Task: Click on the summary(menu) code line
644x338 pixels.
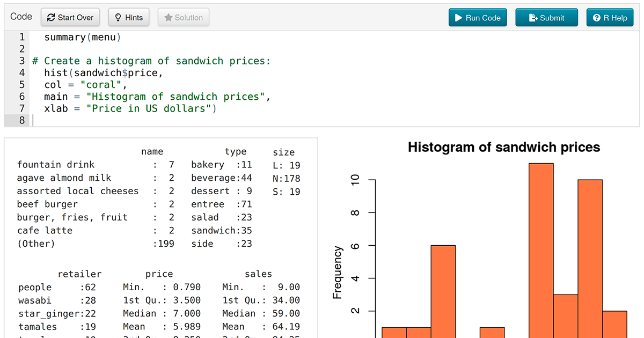Action: point(83,38)
